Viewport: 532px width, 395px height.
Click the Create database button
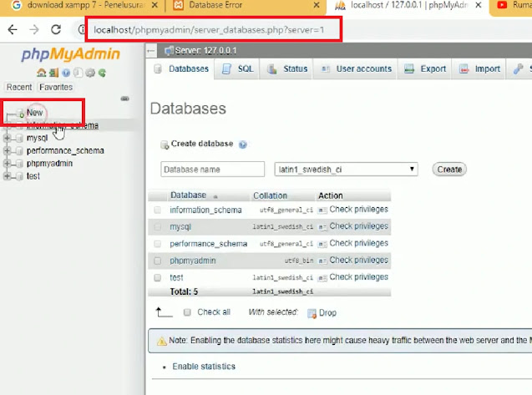pos(449,170)
